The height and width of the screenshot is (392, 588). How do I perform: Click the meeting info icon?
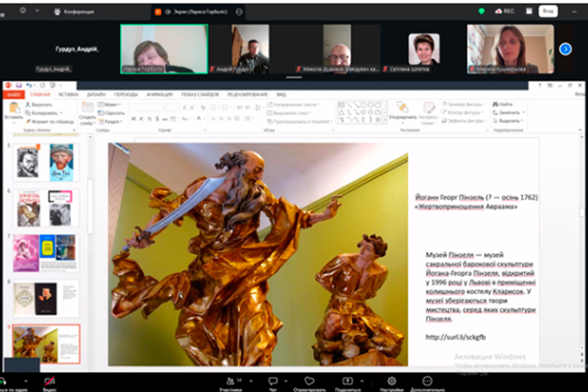click(x=23, y=10)
